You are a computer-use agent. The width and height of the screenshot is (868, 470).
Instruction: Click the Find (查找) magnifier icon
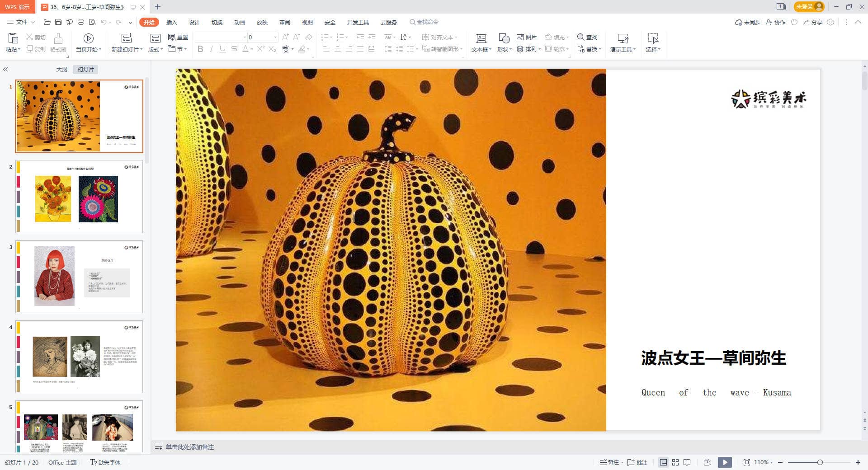pos(587,37)
